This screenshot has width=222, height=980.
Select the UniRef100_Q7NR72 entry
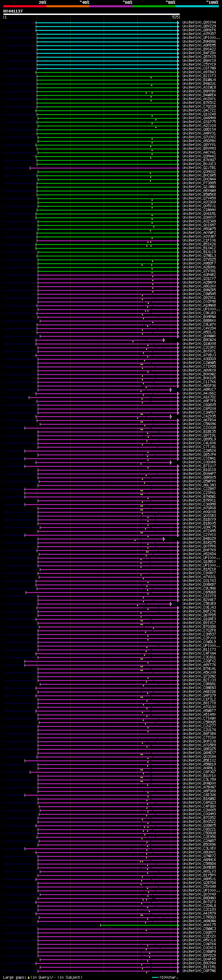point(199,856)
